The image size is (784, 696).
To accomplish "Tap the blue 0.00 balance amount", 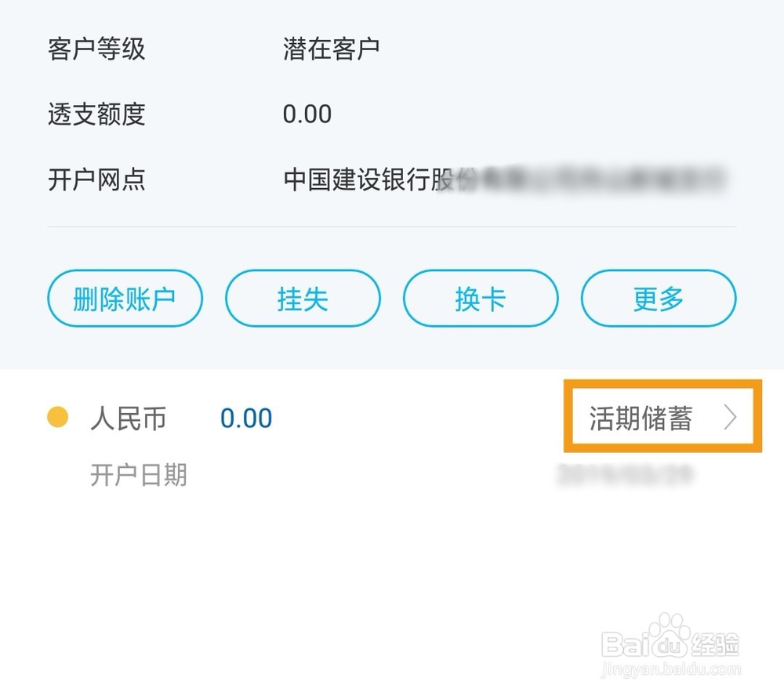I will pos(246,419).
